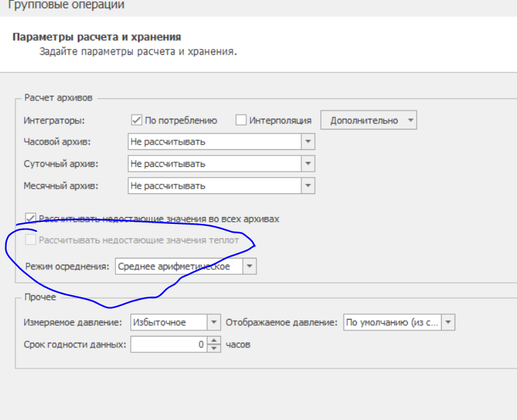517x420 pixels.
Task: Click the Избыточное pressure combo text
Action: click(159, 322)
